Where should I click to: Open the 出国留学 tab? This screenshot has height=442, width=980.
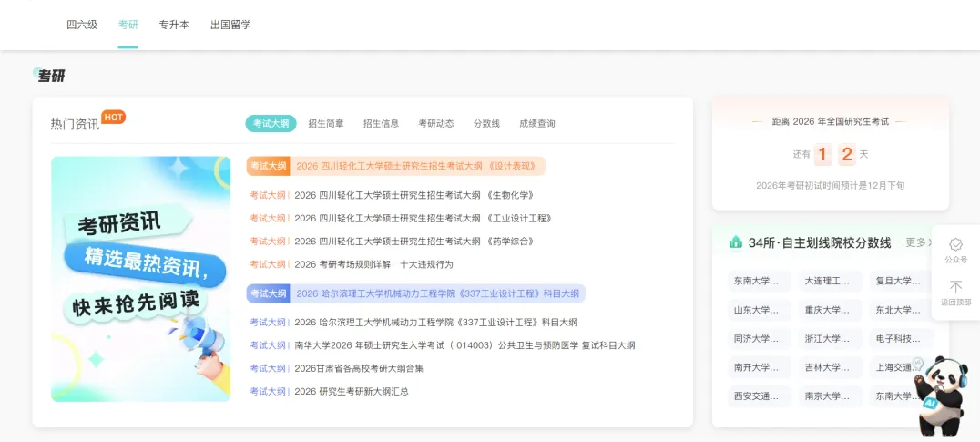(x=230, y=25)
